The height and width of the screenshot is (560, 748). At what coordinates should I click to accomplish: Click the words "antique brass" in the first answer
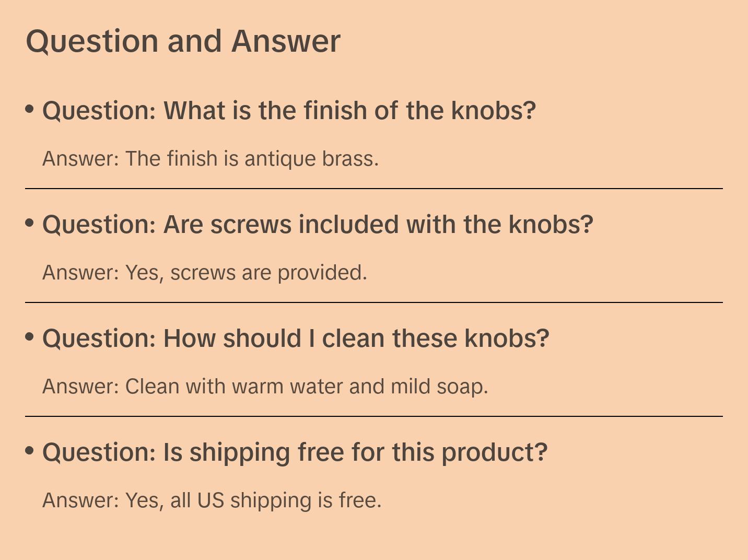click(x=311, y=159)
